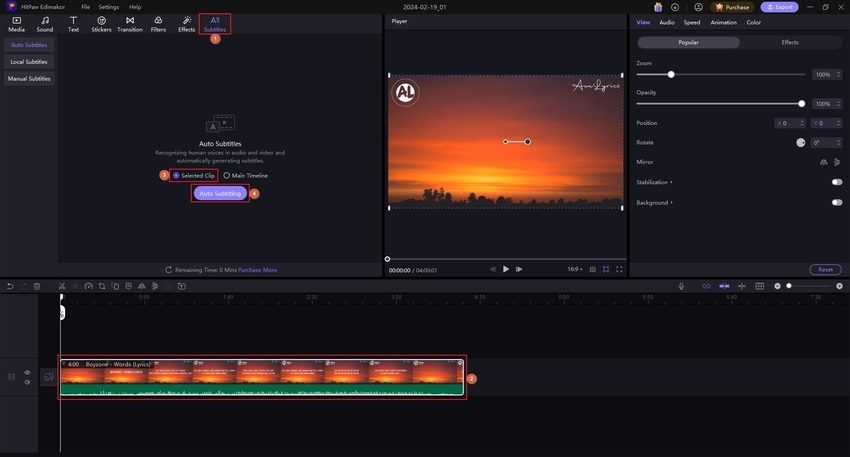
Task: Undo the last timeline action
Action: (x=10, y=286)
